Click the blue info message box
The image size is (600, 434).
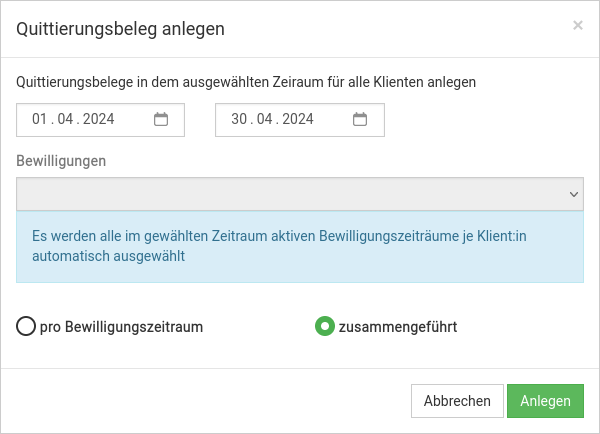300,246
